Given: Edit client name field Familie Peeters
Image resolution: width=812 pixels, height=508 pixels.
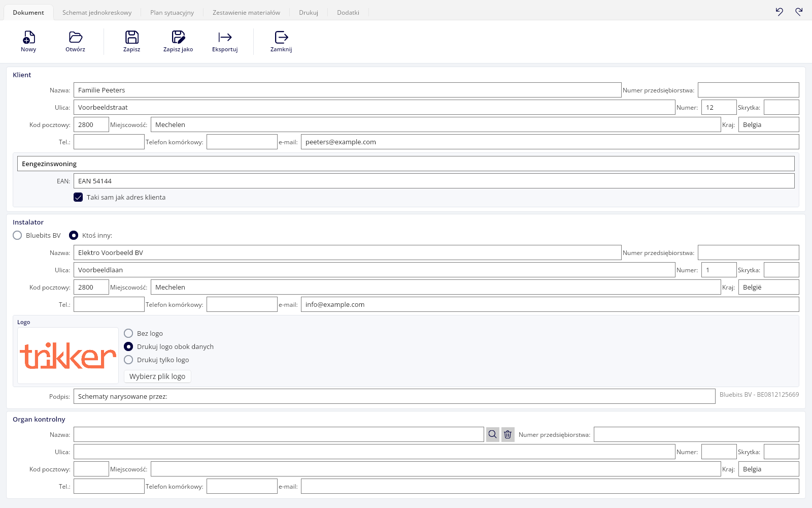Looking at the screenshot, I should (x=348, y=90).
